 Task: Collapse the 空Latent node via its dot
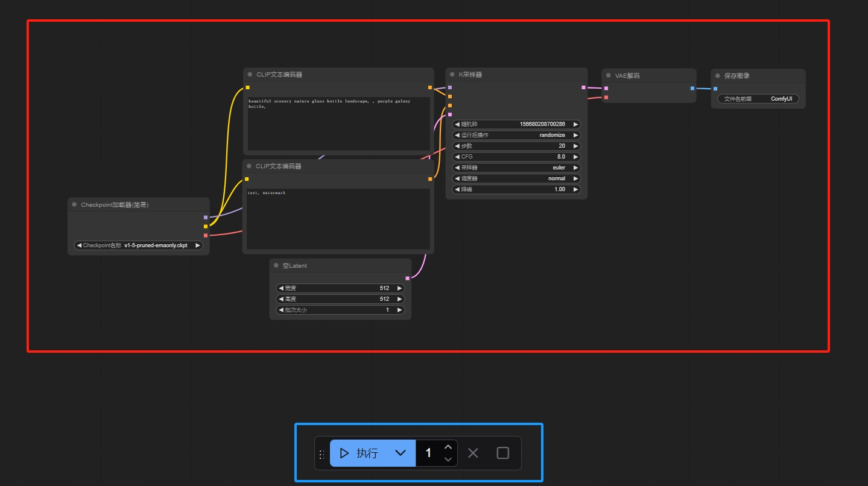click(276, 266)
